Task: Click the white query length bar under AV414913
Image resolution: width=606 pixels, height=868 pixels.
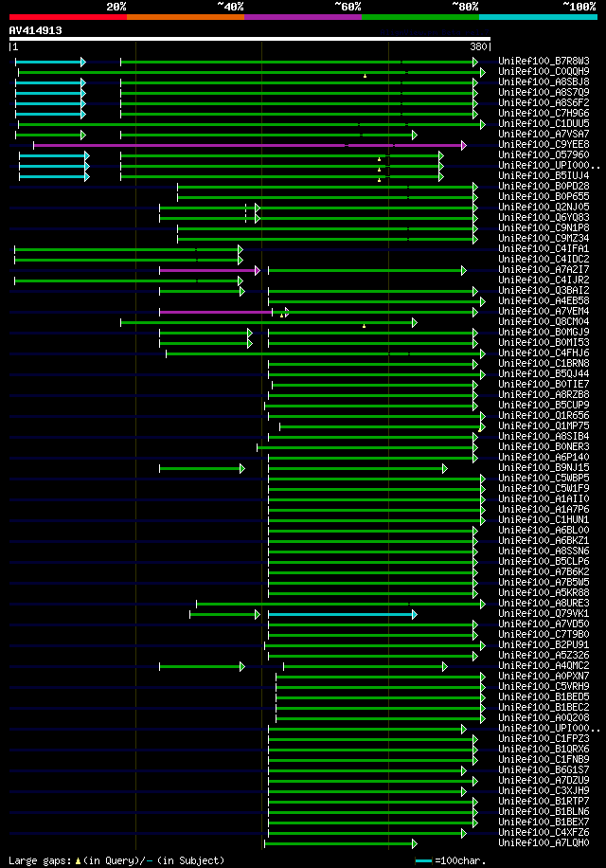Action: 250,39
